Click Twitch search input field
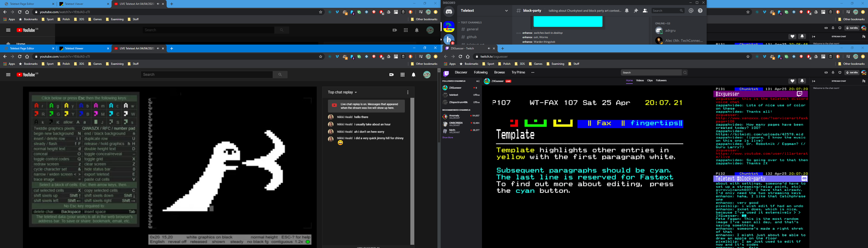This screenshot has height=248, width=868. [x=650, y=72]
